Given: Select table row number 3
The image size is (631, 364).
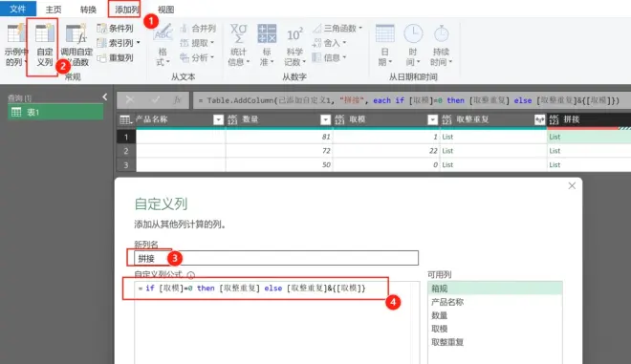Looking at the screenshot, I should coord(126,165).
